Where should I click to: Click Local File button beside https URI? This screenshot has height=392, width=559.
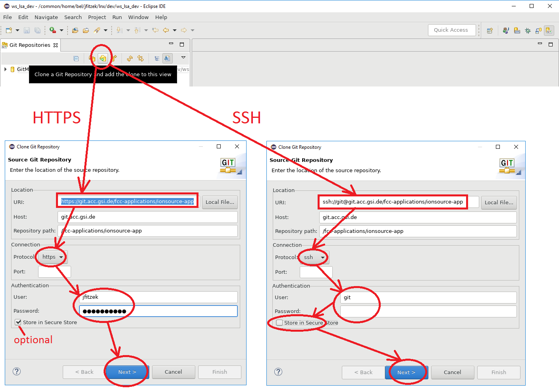click(x=220, y=202)
